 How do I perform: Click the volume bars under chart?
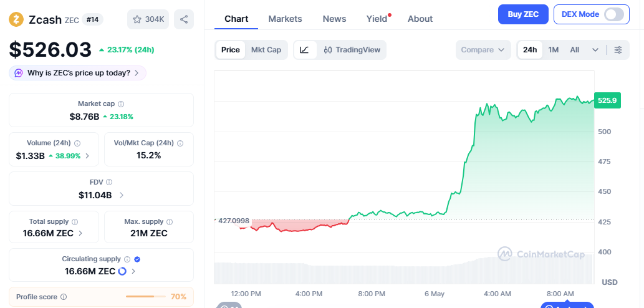coord(404,270)
